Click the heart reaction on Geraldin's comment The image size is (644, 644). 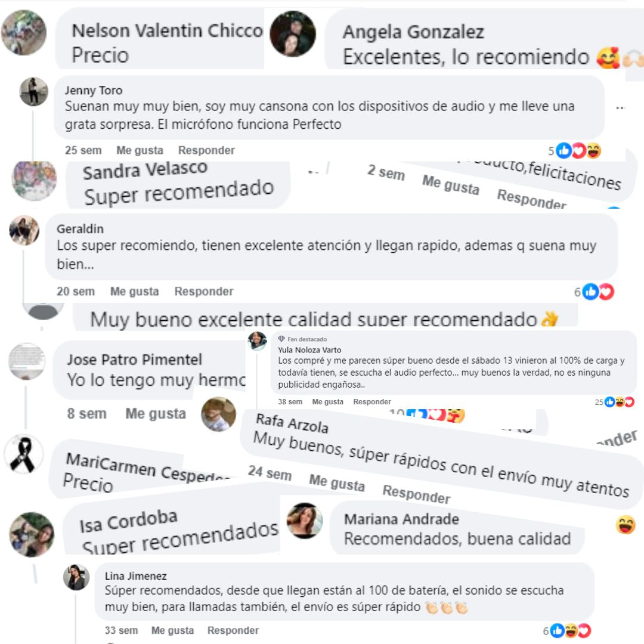[x=606, y=292]
